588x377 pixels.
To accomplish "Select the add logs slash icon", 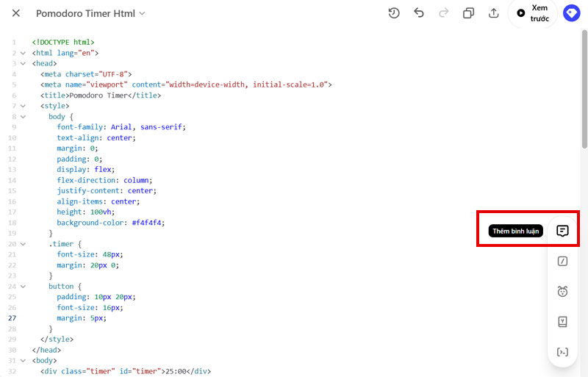I will click(x=562, y=261).
